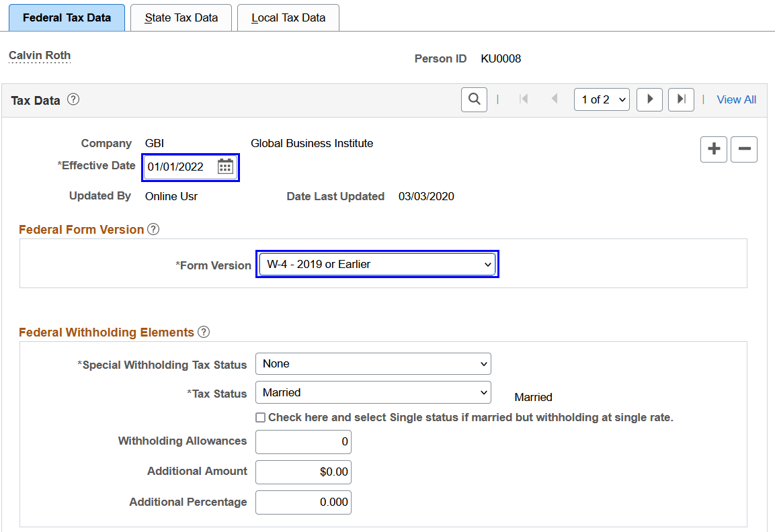
Task: Switch to Local Tax Data tab
Action: [x=288, y=17]
